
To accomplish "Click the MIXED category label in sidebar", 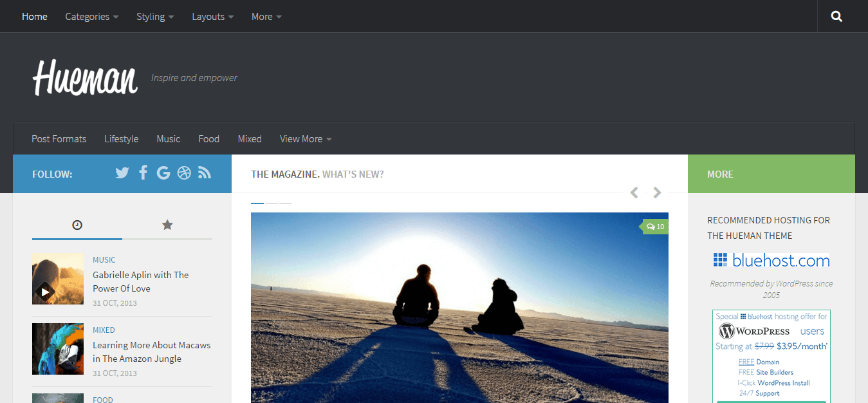I will pyautogui.click(x=104, y=330).
